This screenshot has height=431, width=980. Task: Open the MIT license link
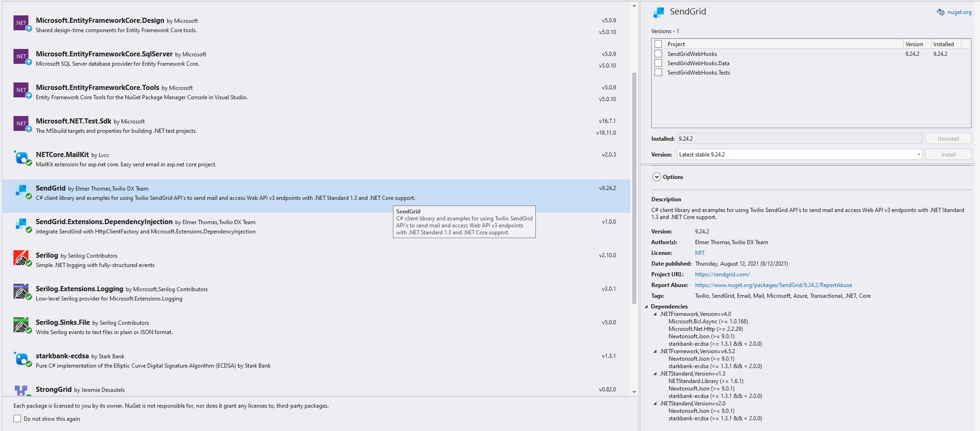tap(700, 253)
